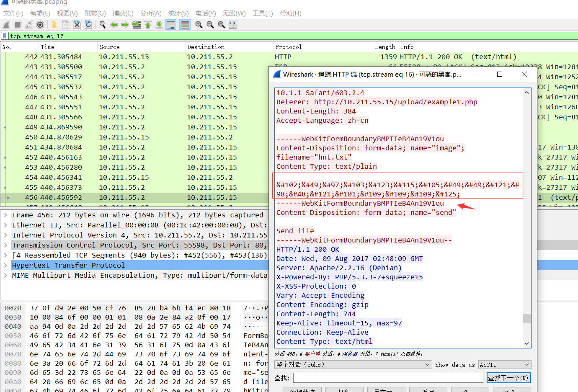
Task: Click the resize columns to fit icon
Action: coord(233,25)
